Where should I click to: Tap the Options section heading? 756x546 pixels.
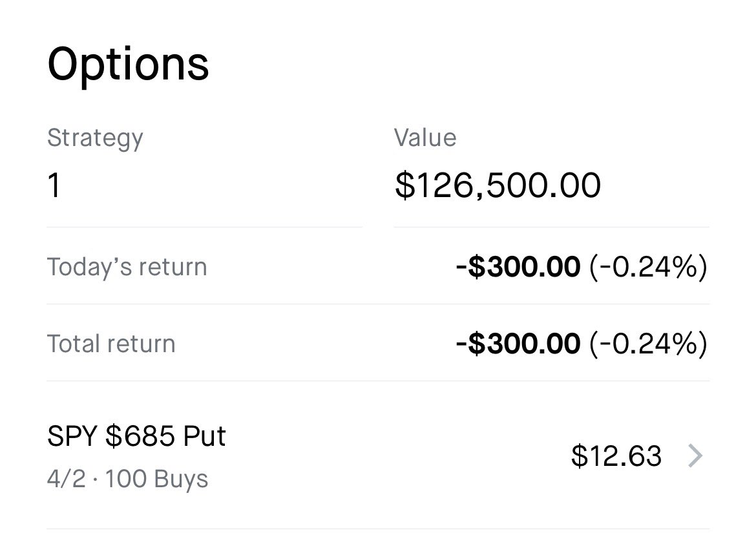coord(128,63)
